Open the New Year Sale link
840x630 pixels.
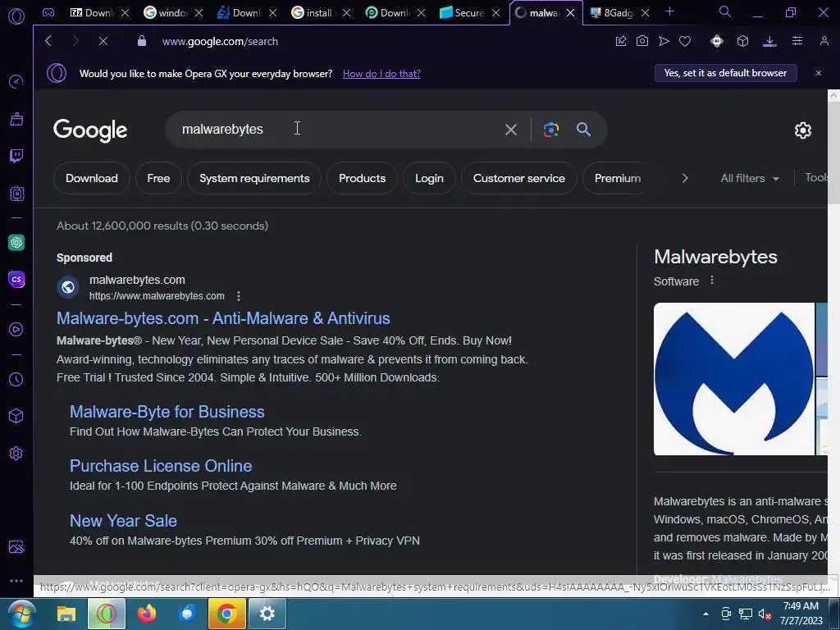pos(123,521)
